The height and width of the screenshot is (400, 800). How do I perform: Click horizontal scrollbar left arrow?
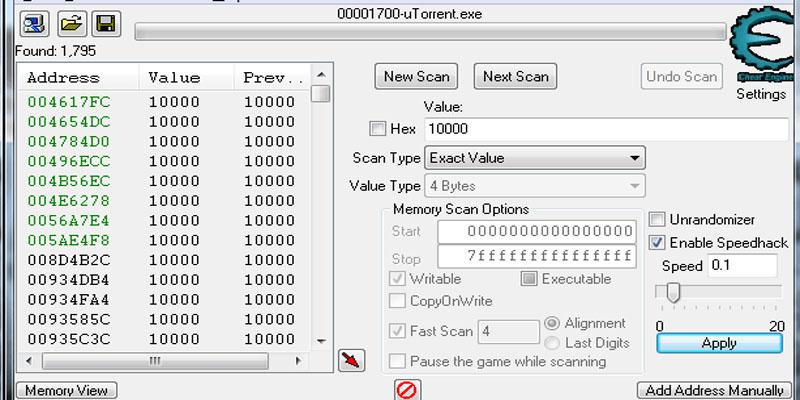coord(29,361)
